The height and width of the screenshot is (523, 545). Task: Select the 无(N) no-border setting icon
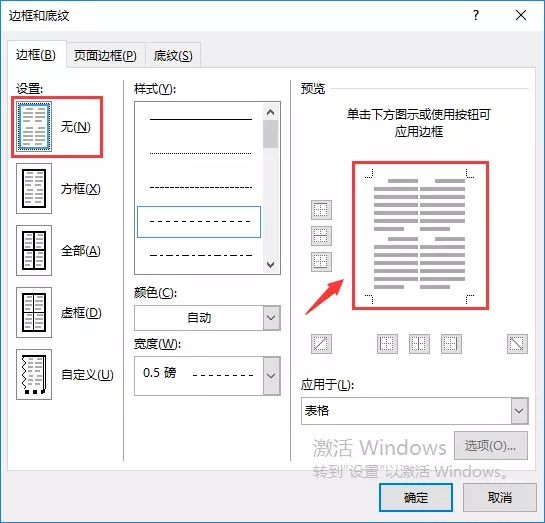coord(34,126)
